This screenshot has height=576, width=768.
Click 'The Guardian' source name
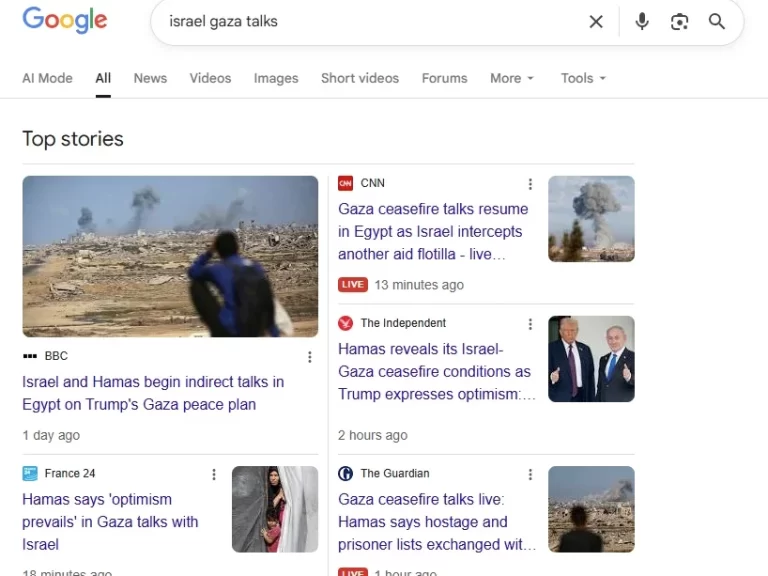point(395,474)
